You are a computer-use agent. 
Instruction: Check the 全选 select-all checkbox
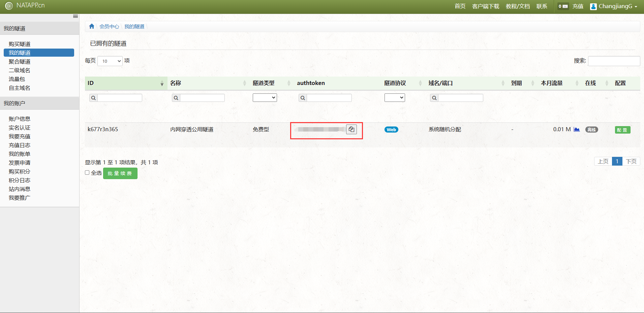[x=87, y=173]
